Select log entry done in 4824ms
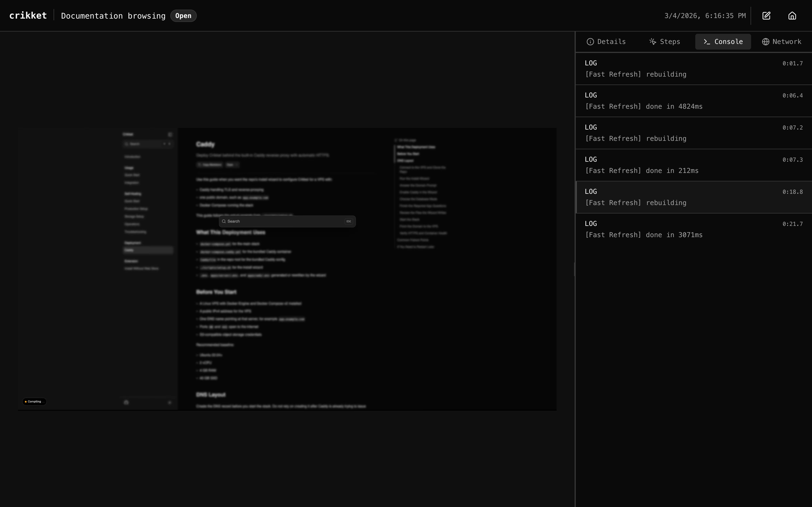Image resolution: width=812 pixels, height=507 pixels. [693, 101]
